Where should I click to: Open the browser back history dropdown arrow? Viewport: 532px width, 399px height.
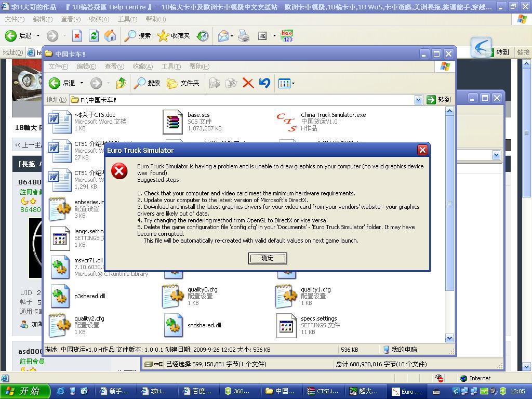pos(38,36)
